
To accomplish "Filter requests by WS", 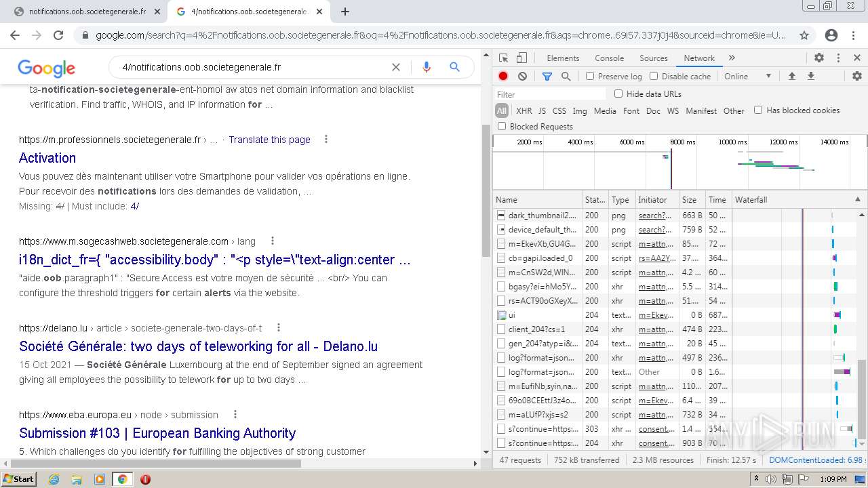I will [x=673, y=110].
